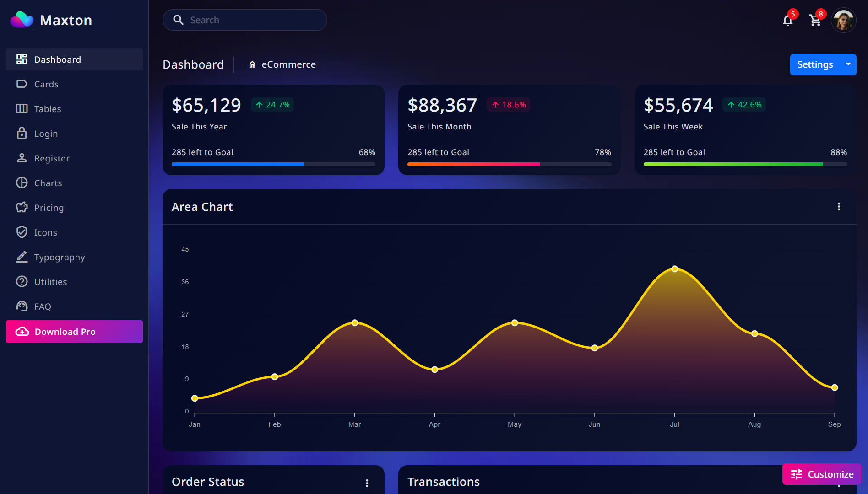Screen dimensions: 868x494
Task: Click the Login padlock icon
Action: (x=22, y=133)
